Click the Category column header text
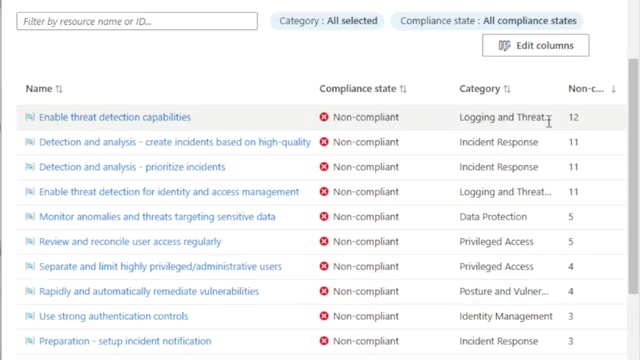The image size is (640, 360). [x=480, y=89]
